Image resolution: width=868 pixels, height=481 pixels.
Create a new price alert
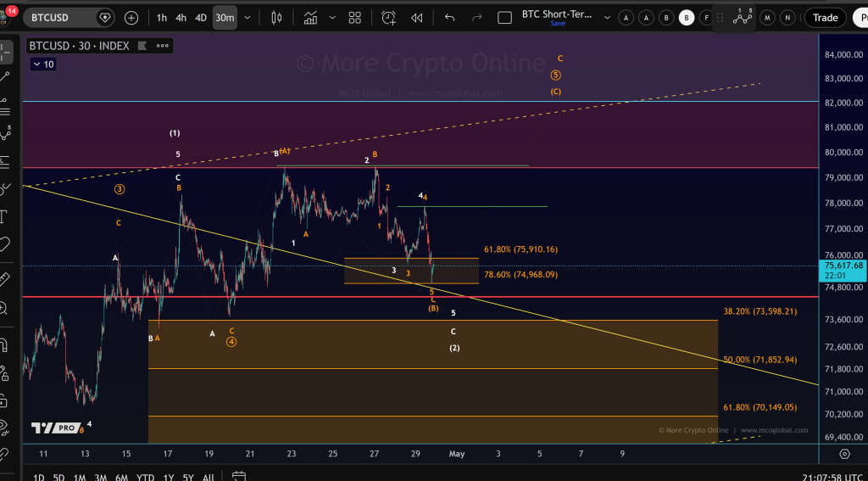pyautogui.click(x=388, y=17)
